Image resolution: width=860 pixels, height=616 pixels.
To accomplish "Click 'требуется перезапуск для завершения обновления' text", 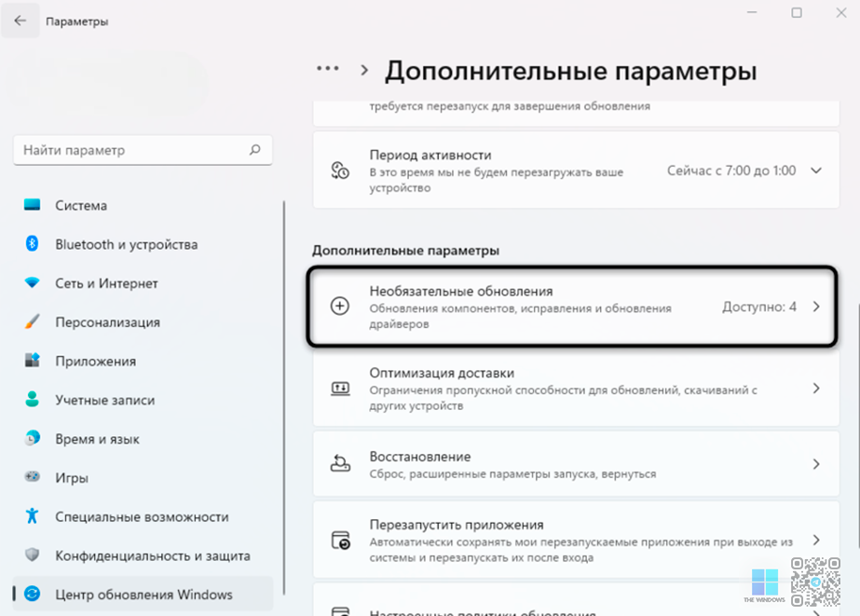I will (510, 106).
